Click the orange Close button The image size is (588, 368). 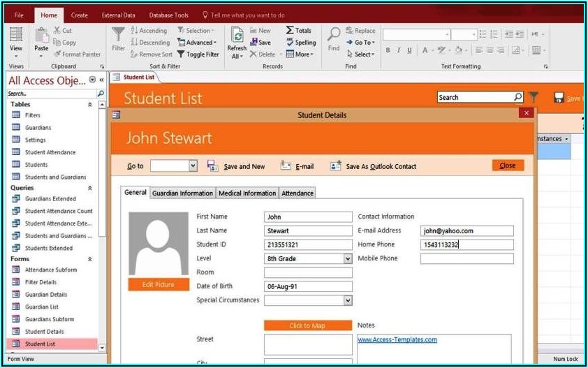pos(508,165)
